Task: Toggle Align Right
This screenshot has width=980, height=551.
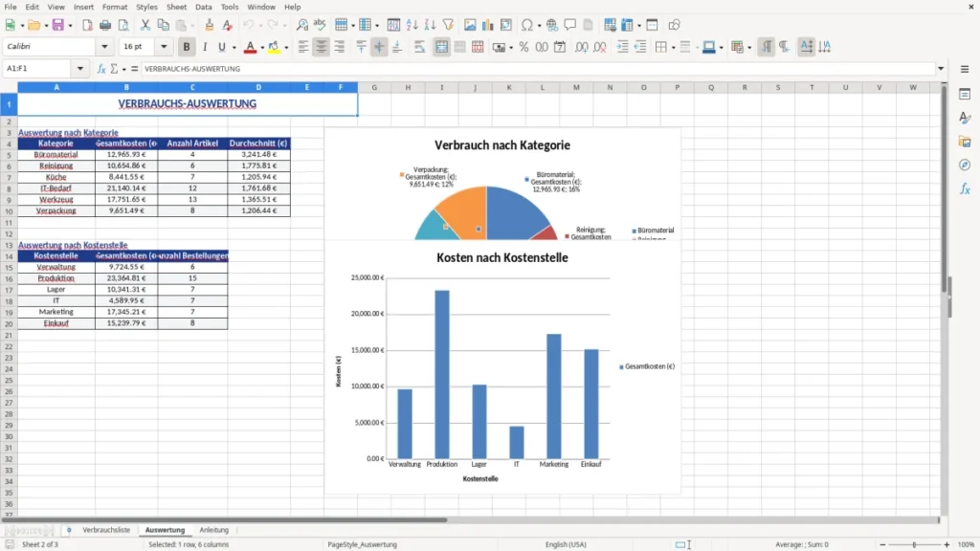Action: (340, 47)
